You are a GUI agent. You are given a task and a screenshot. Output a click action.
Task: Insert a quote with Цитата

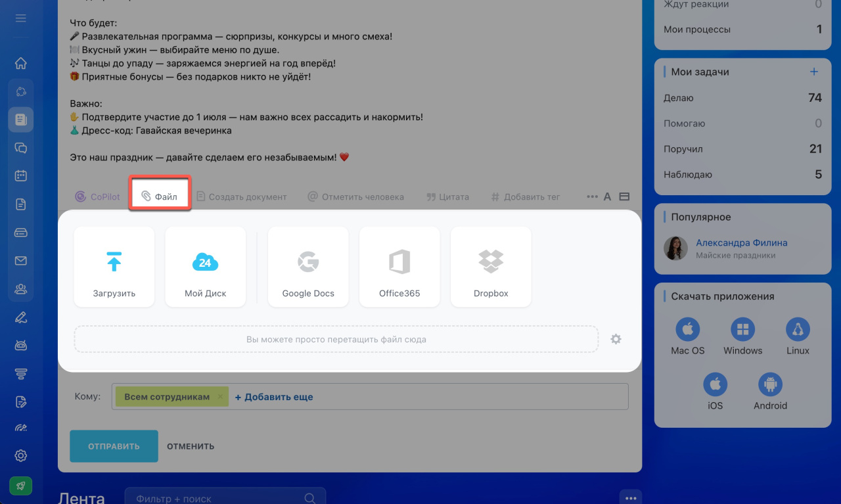point(447,196)
